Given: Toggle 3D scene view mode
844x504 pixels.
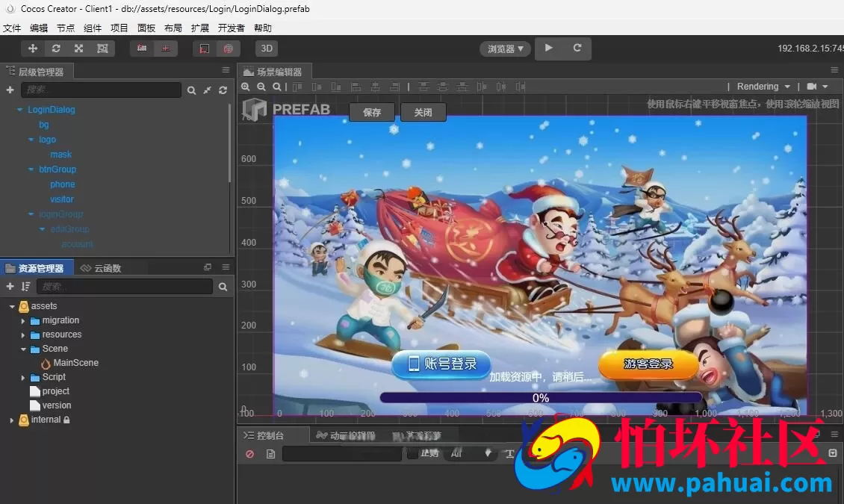Looking at the screenshot, I should (x=267, y=49).
